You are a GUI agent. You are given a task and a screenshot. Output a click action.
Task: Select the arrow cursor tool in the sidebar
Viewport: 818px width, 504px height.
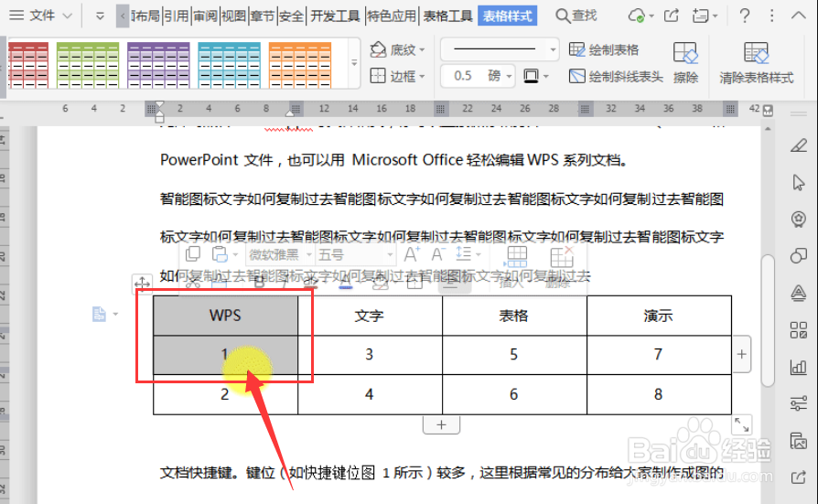[x=798, y=183]
